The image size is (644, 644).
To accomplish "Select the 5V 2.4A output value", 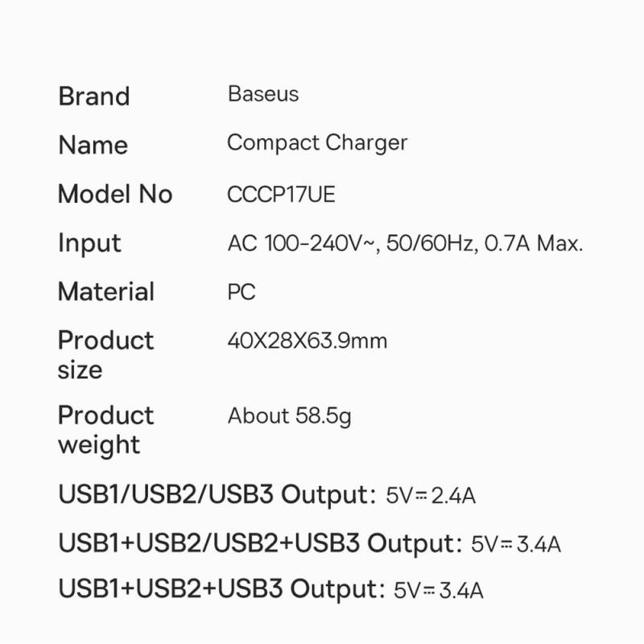I will pos(431,496).
